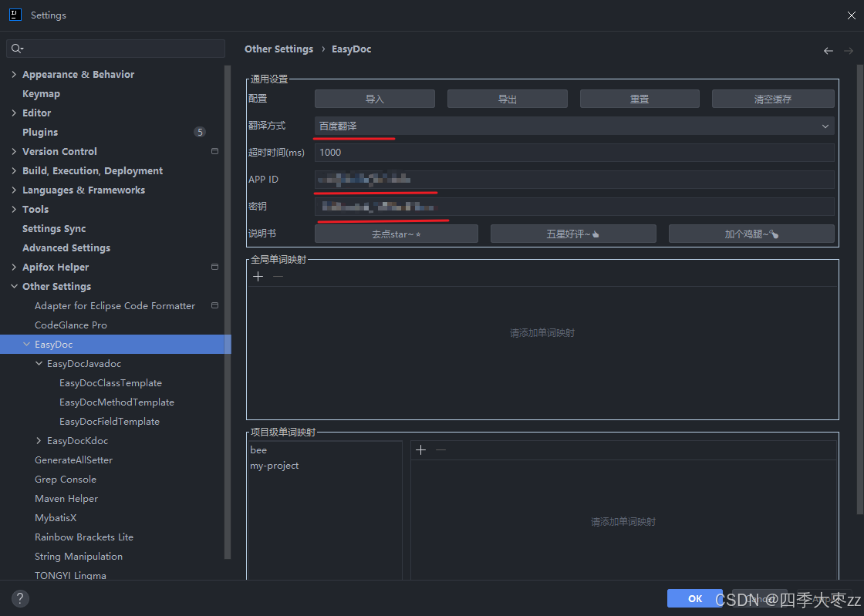Open the 翻译方式 translation dropdown

(x=574, y=126)
